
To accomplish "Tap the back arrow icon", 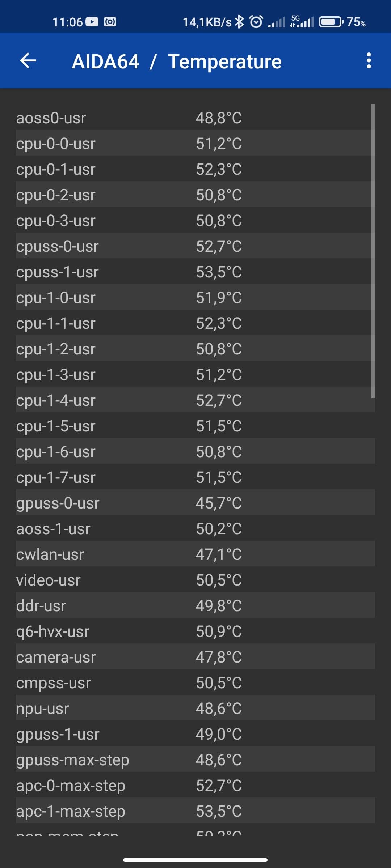I will pos(28,61).
